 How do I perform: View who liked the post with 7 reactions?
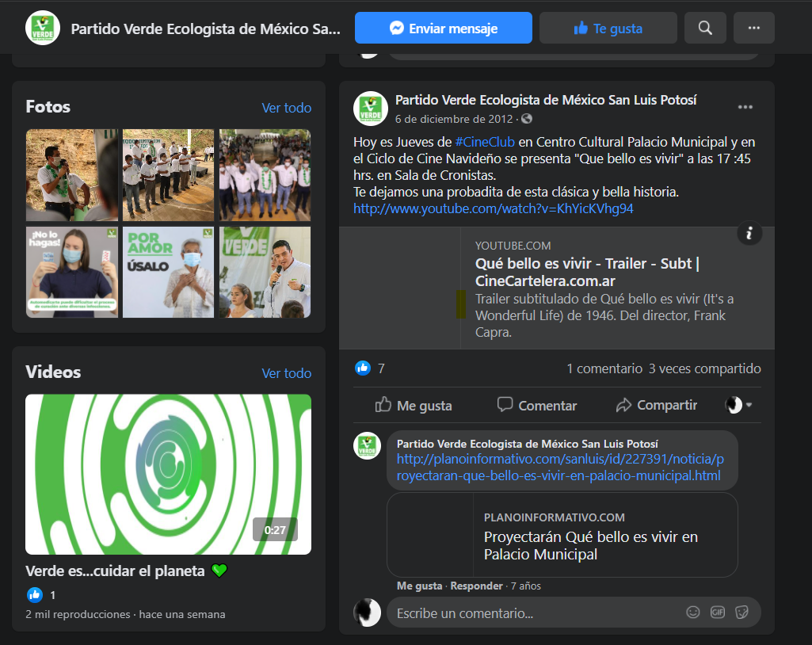pyautogui.click(x=370, y=368)
